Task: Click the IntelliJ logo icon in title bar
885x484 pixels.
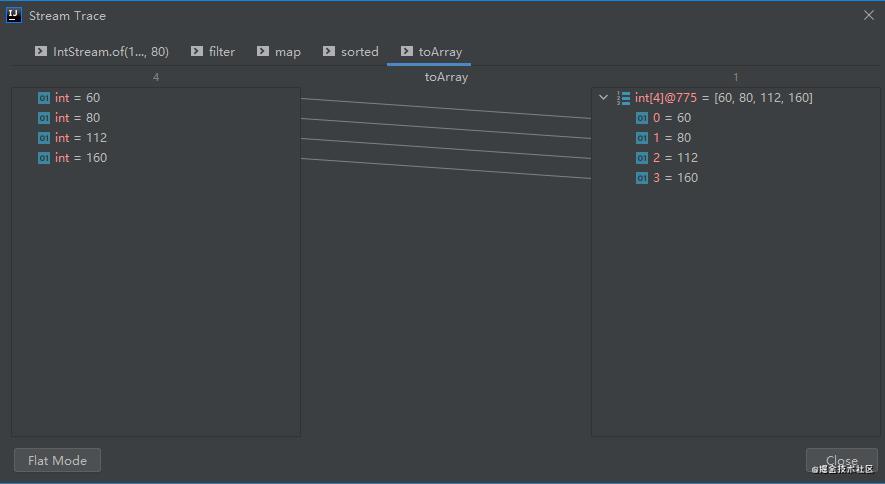Action: tap(14, 15)
